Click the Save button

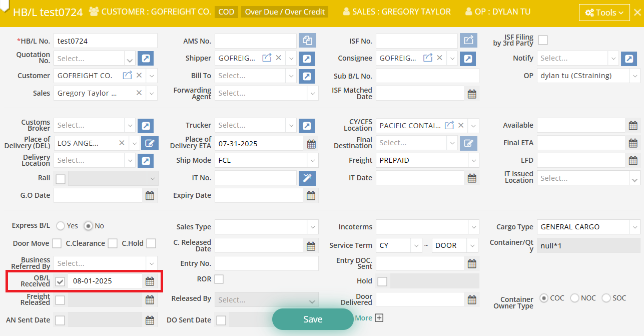click(x=313, y=319)
